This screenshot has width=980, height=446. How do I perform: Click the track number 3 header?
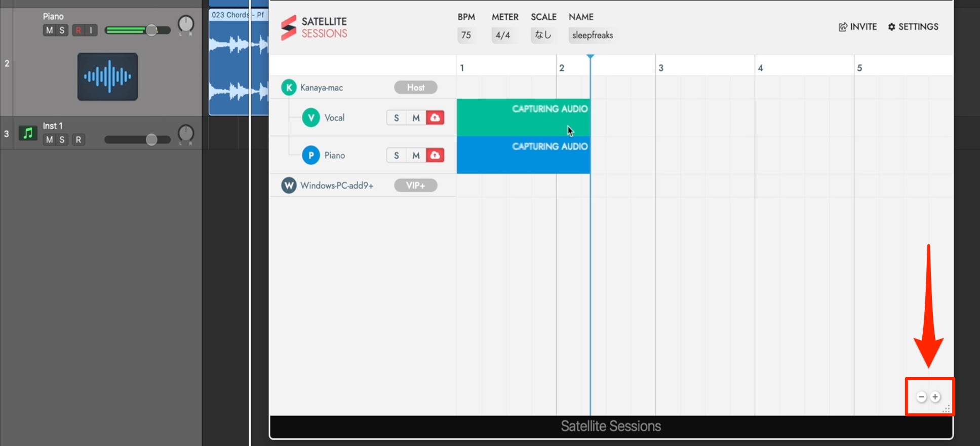[7, 134]
